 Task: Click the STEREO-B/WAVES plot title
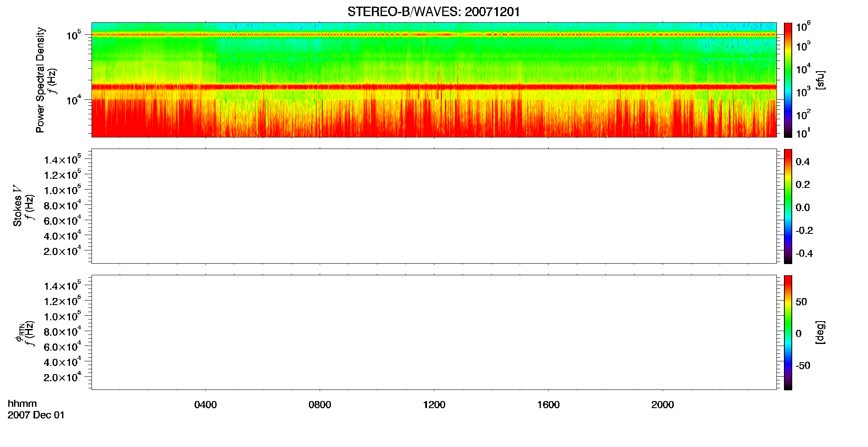click(x=434, y=12)
